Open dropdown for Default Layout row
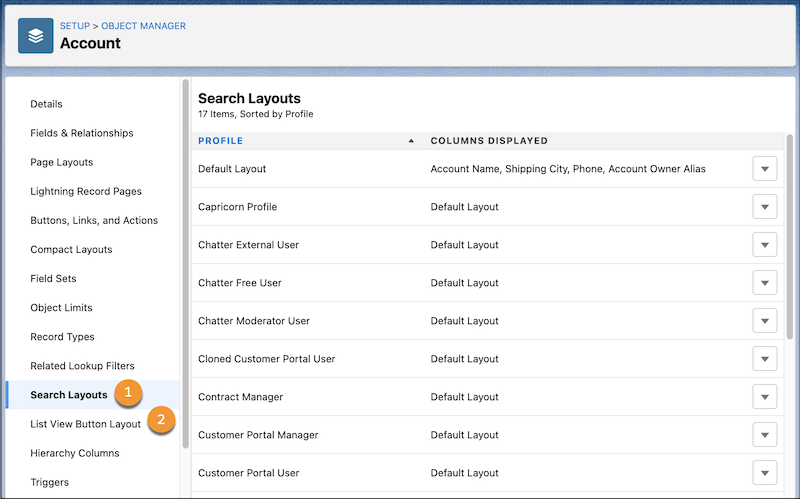 pos(764,169)
